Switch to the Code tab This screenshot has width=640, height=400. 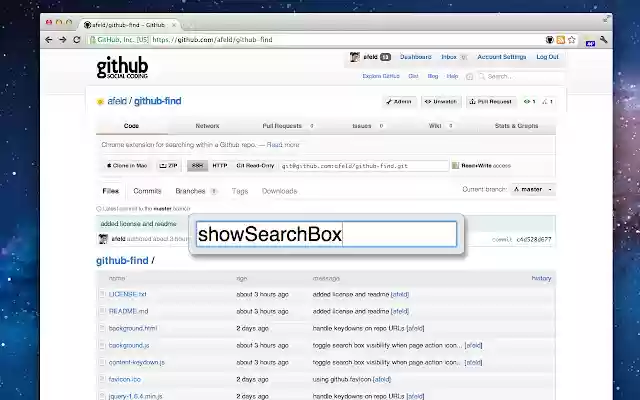(131, 126)
